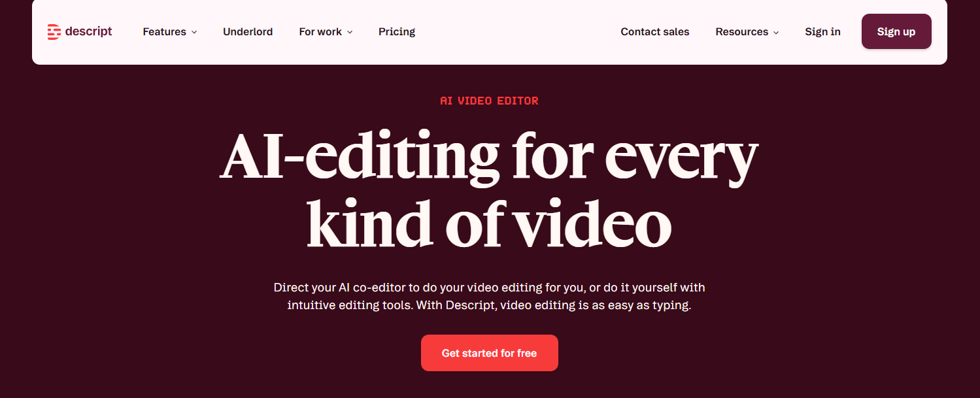This screenshot has height=398, width=980.
Task: Click the Sign in link
Action: click(x=822, y=31)
